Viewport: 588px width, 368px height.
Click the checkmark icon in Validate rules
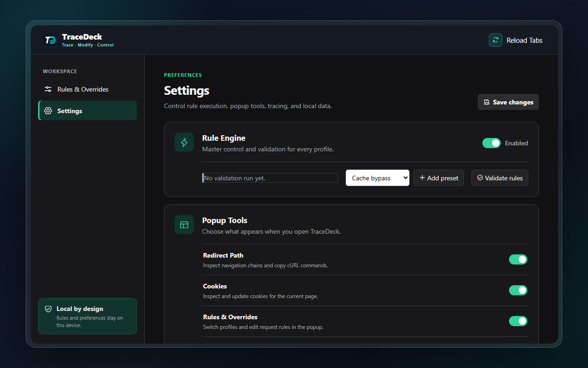click(480, 178)
